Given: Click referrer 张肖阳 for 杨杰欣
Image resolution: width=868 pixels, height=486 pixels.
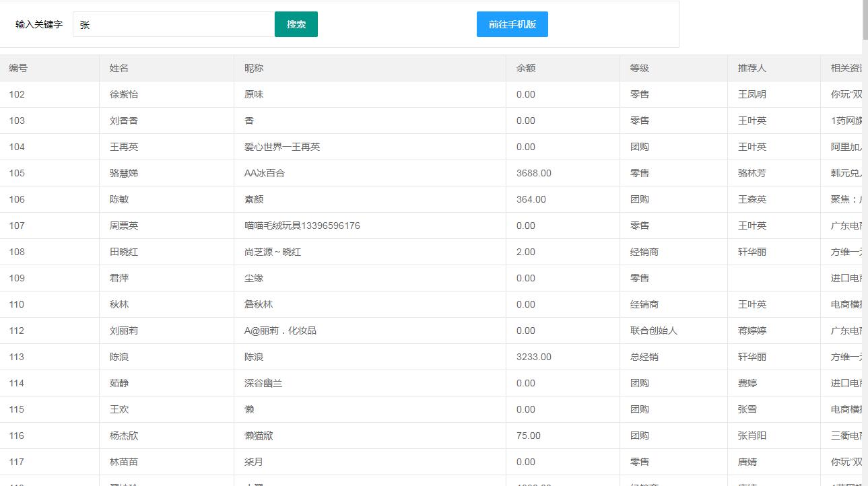Looking at the screenshot, I should click(x=750, y=436).
